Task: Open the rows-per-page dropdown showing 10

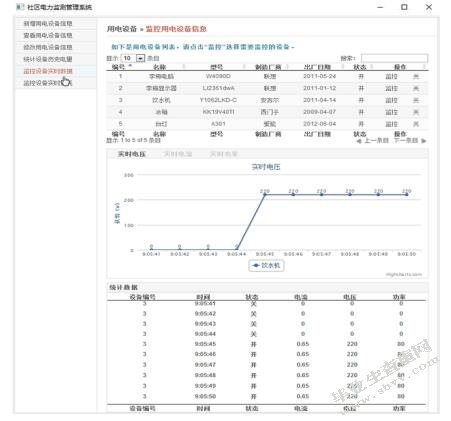Action: pyautogui.click(x=133, y=58)
